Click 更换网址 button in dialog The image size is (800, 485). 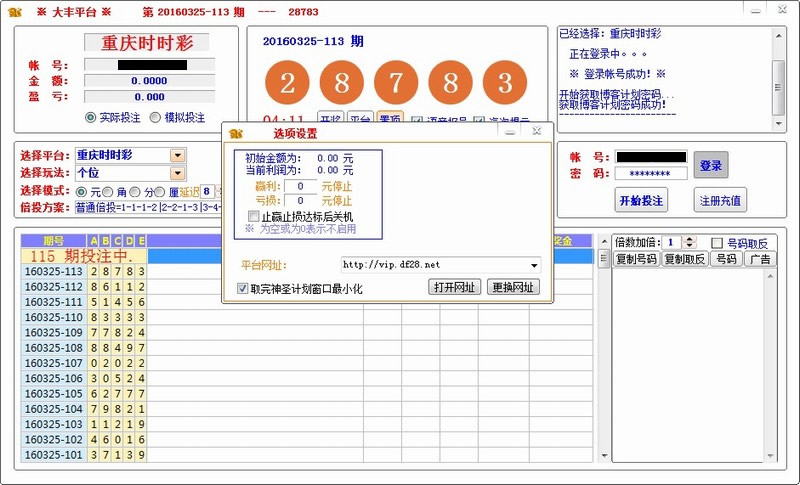[513, 287]
